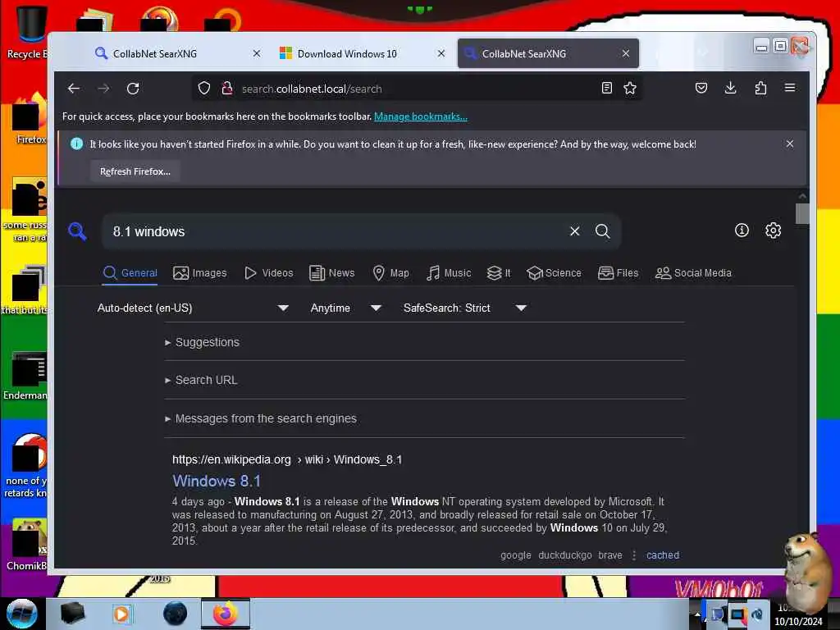Image resolution: width=840 pixels, height=630 pixels.
Task: Clear the search query with X
Action: [575, 231]
